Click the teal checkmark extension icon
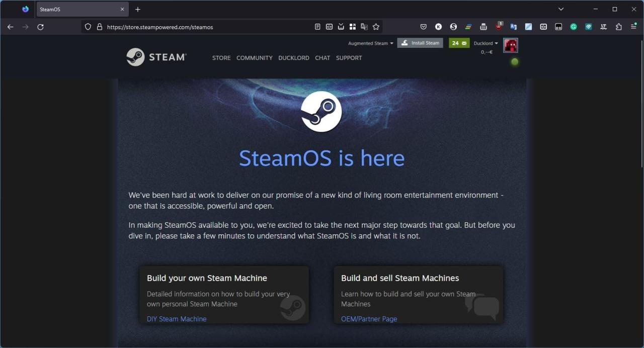Image resolution: width=644 pixels, height=348 pixels. [589, 27]
